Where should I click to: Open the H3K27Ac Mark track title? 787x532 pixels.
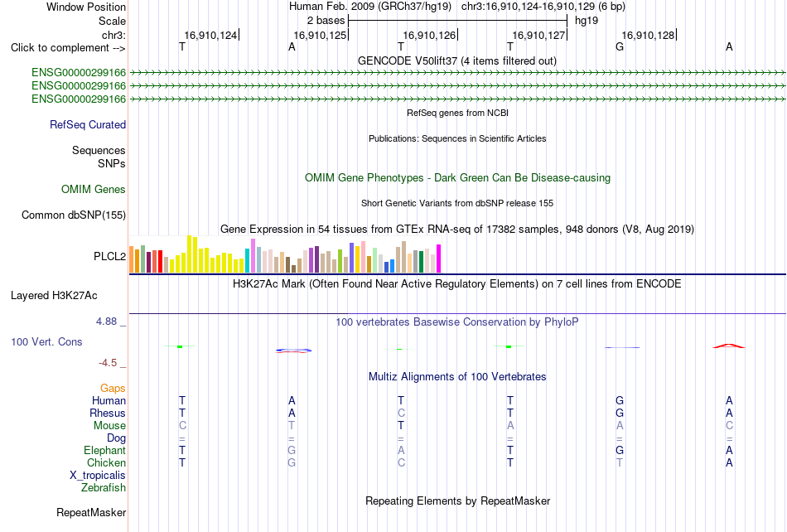pyautogui.click(x=456, y=283)
